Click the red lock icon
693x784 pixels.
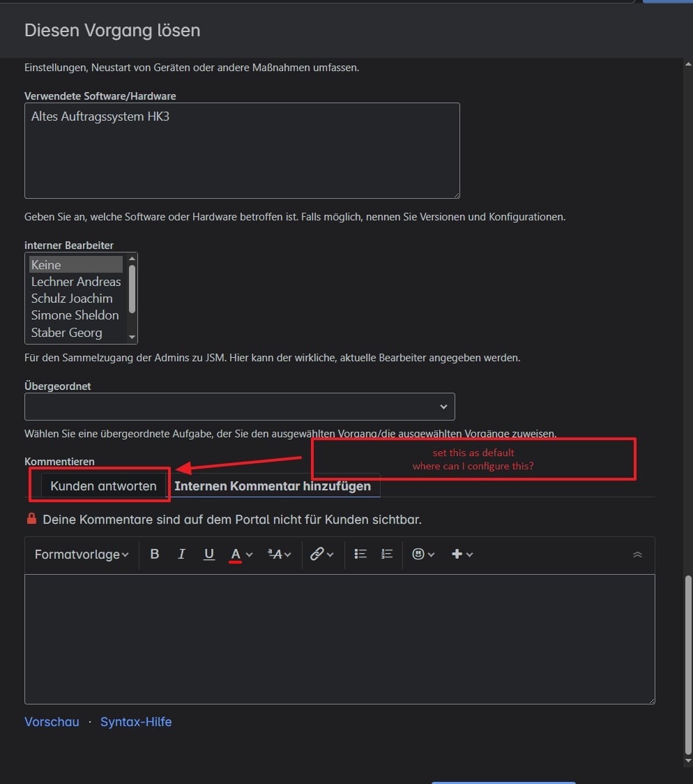click(31, 518)
